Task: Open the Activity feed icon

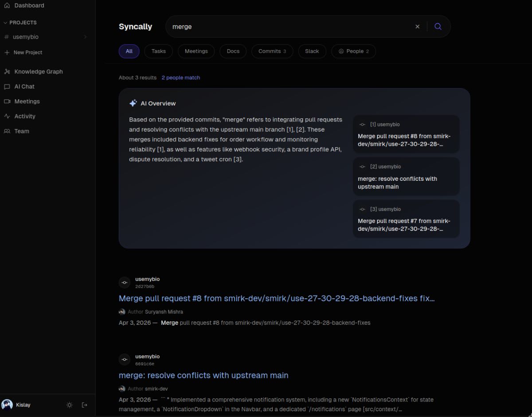Action: [7, 116]
